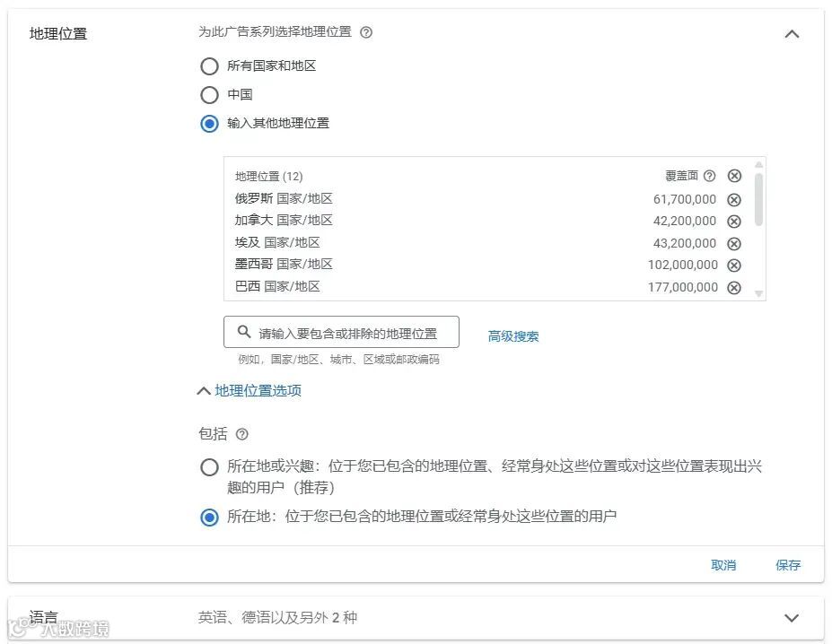The height and width of the screenshot is (644, 832).
Task: Remove 俄罗斯 from the location list
Action: click(734, 199)
